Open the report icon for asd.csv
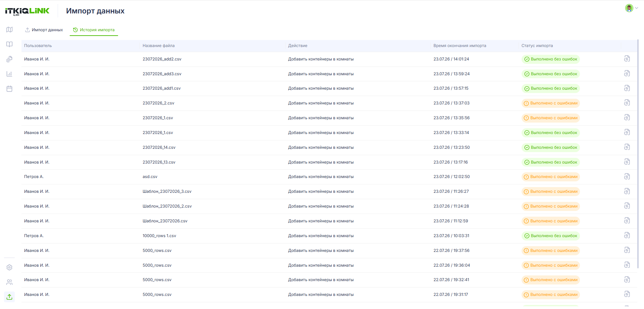Viewport: 644px width, 309px height. click(627, 177)
